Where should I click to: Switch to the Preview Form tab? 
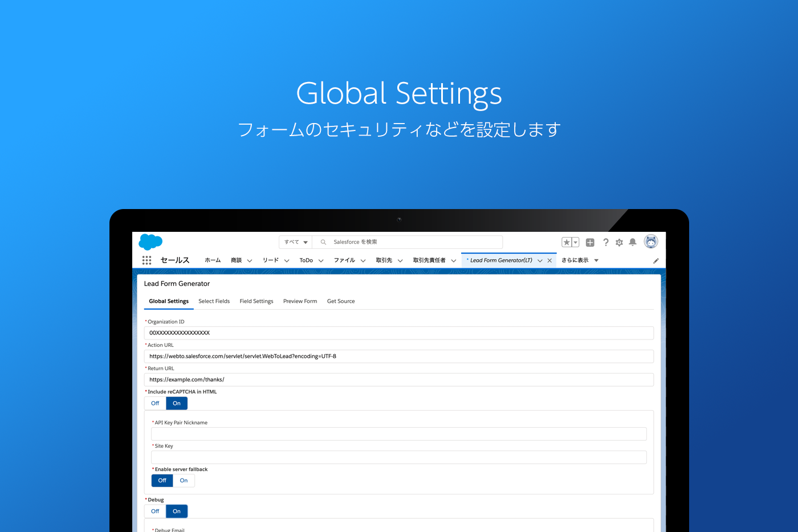300,301
